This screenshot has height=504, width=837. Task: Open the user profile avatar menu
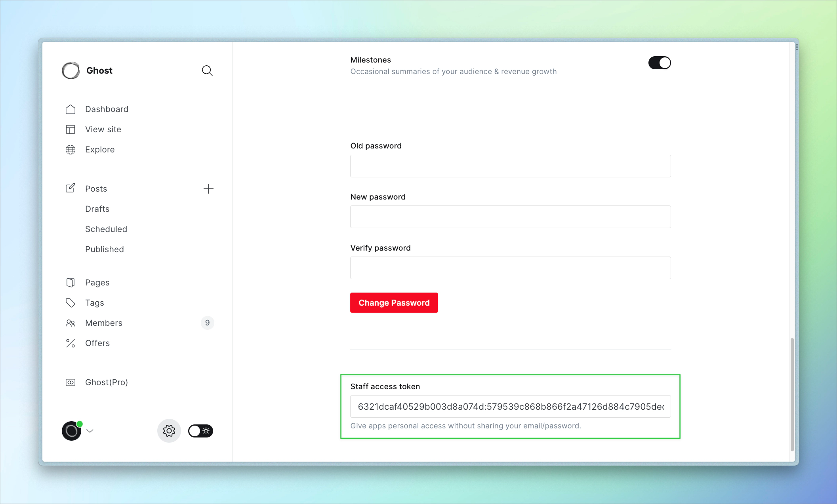(x=72, y=431)
